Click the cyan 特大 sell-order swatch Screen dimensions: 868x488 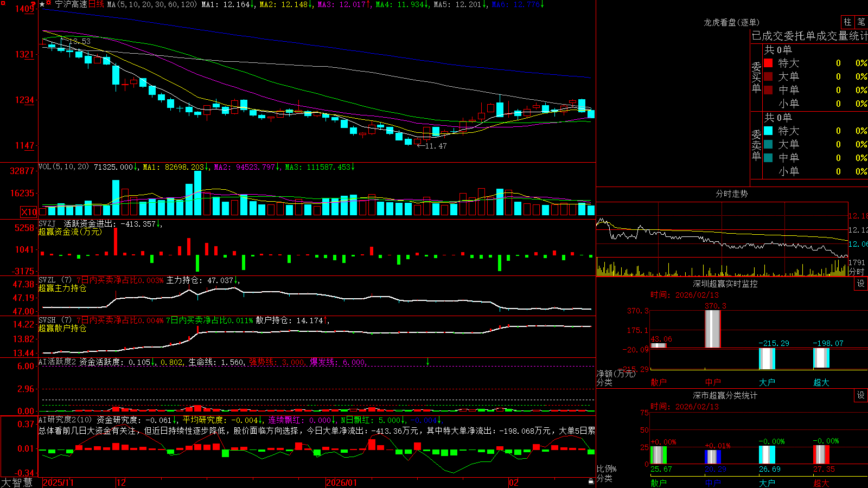point(768,131)
